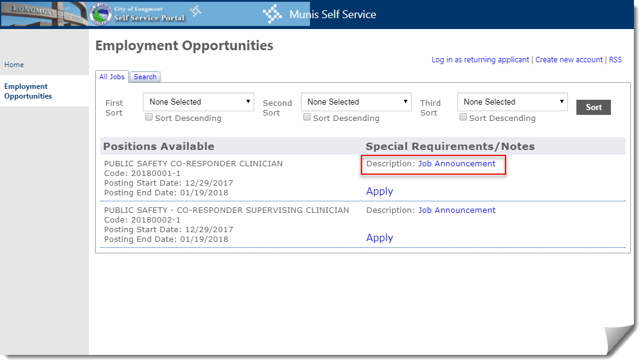Viewport: 643px width, 364px height.
Task: Click the Munis Self Service diamond logo
Action: [272, 15]
